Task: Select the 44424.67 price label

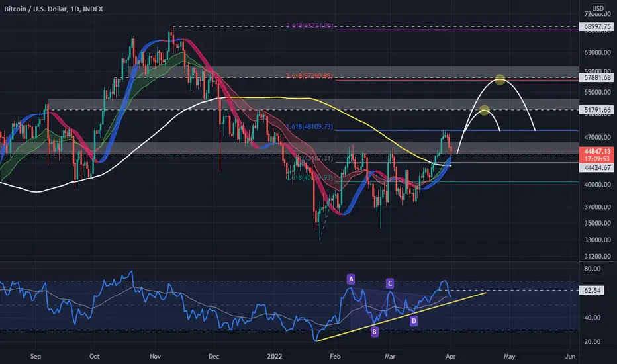Action: [x=597, y=167]
